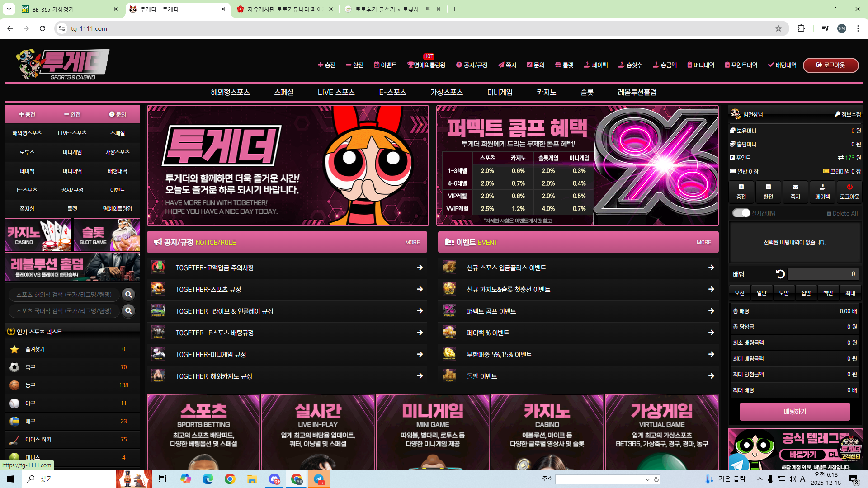The width and height of the screenshot is (868, 488).
Task: Open the 카지노 main menu item
Action: [546, 92]
